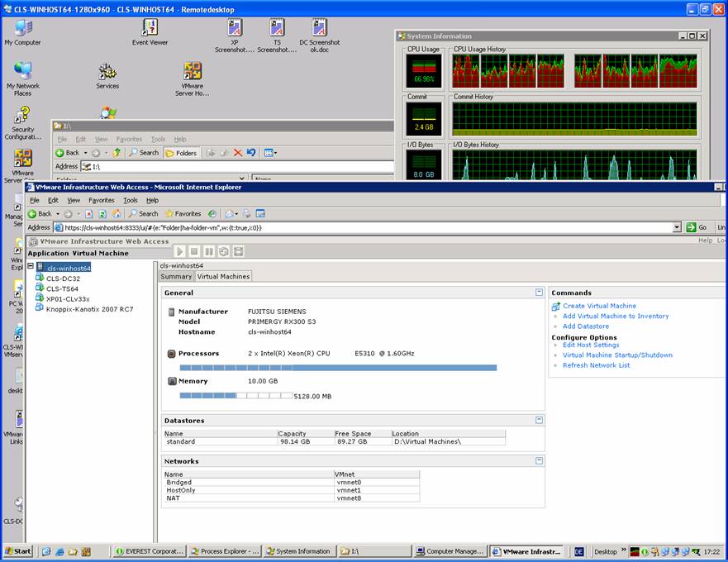This screenshot has height=562, width=728.
Task: Click Refresh Network List link
Action: coord(596,365)
